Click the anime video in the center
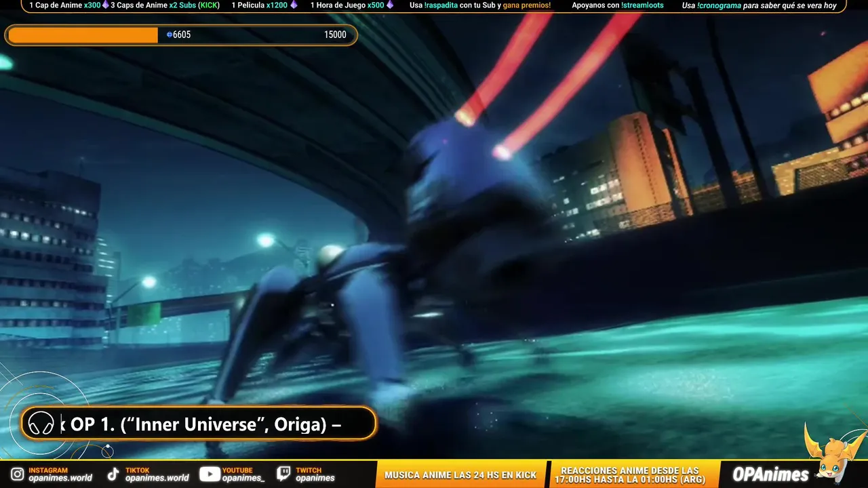 (x=434, y=237)
